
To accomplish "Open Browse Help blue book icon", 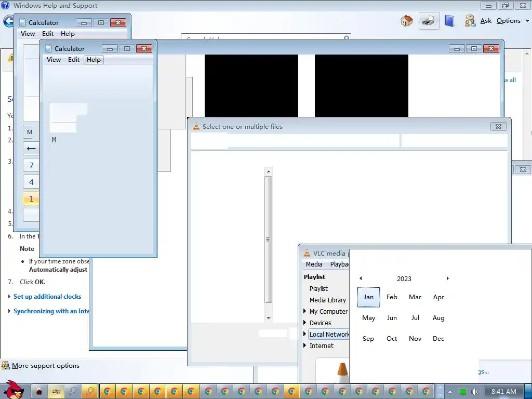I will click(x=449, y=21).
